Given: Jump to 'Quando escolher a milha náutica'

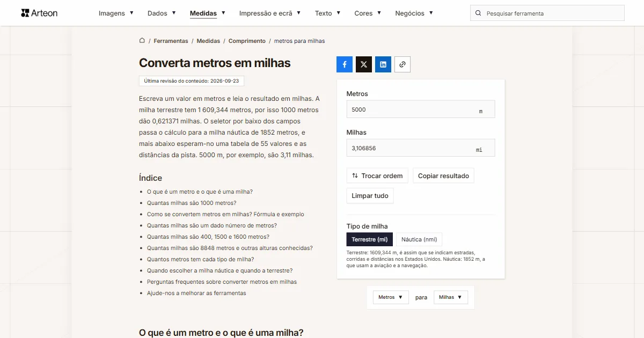Looking at the screenshot, I should (x=220, y=270).
